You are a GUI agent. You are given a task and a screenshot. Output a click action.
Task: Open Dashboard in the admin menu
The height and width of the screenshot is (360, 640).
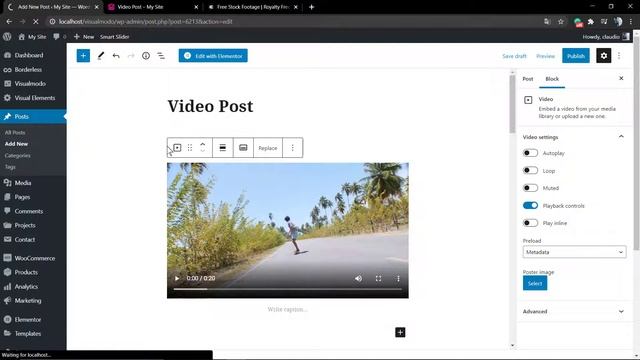pyautogui.click(x=29, y=55)
